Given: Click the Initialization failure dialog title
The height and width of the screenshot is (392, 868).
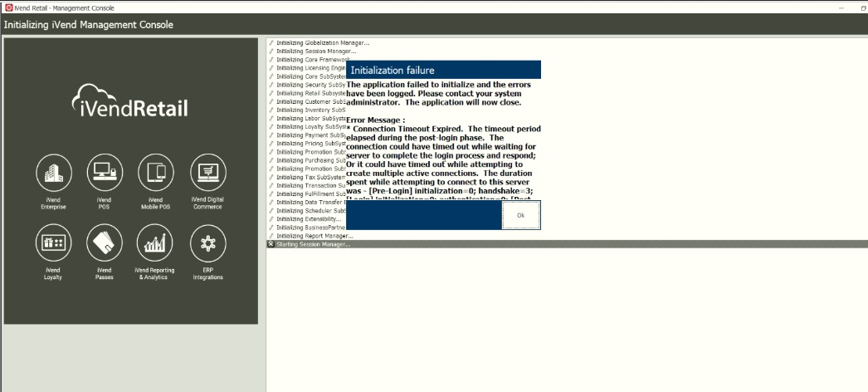Looking at the screenshot, I should tap(392, 71).
